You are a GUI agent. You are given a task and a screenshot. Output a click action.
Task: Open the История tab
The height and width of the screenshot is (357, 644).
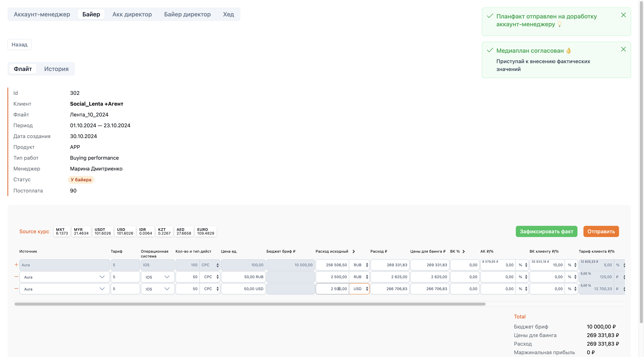pos(56,69)
